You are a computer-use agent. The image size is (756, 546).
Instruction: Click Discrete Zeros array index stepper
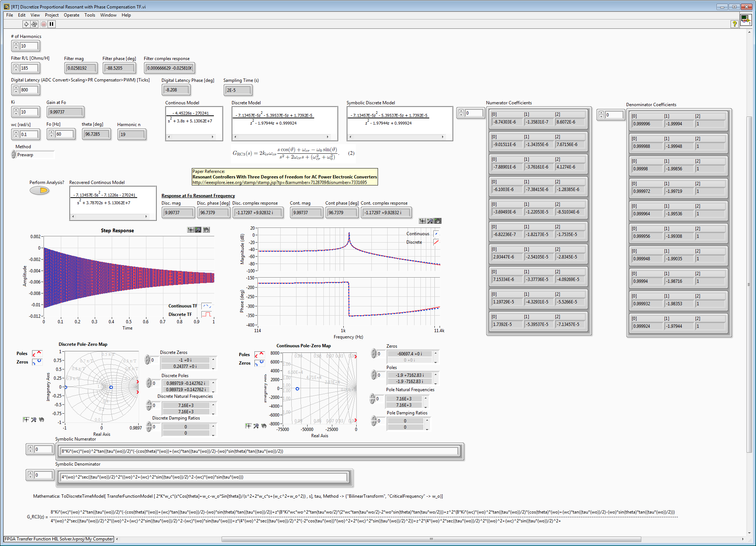(x=148, y=360)
